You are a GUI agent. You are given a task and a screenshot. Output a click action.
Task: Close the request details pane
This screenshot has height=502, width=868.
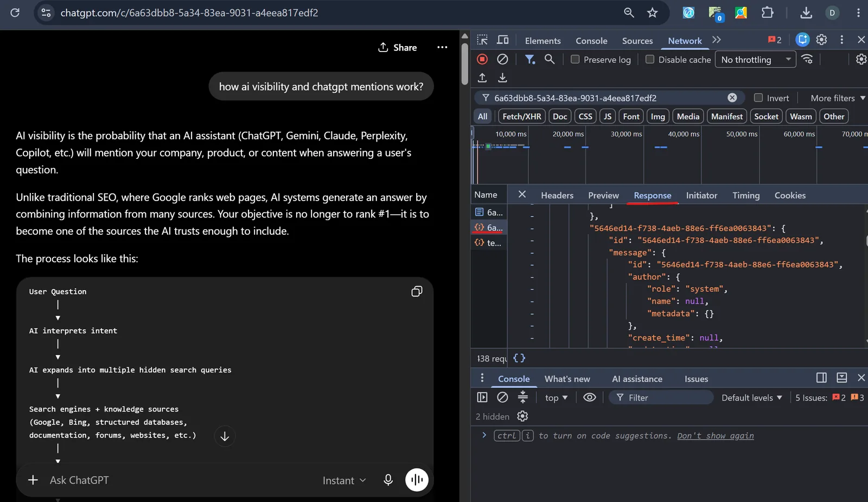tap(522, 194)
